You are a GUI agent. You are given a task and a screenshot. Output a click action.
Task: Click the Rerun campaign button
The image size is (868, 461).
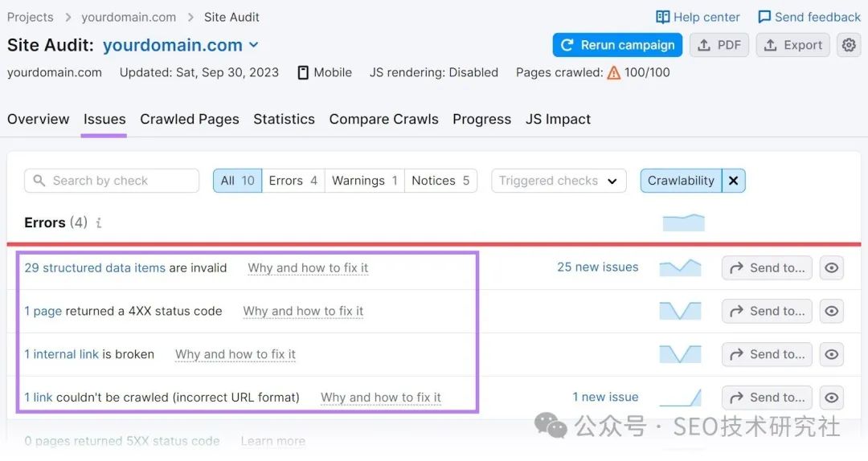[x=617, y=45]
